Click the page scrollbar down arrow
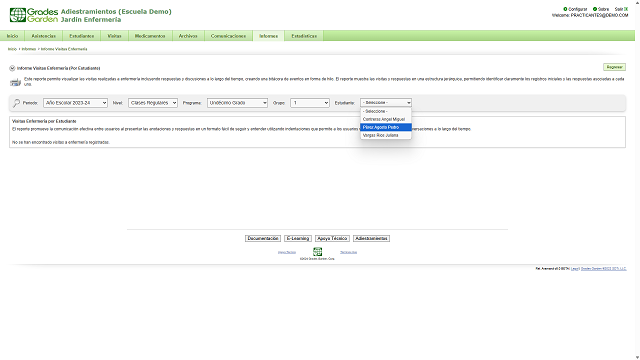The height and width of the screenshot is (360, 640). coord(637,357)
